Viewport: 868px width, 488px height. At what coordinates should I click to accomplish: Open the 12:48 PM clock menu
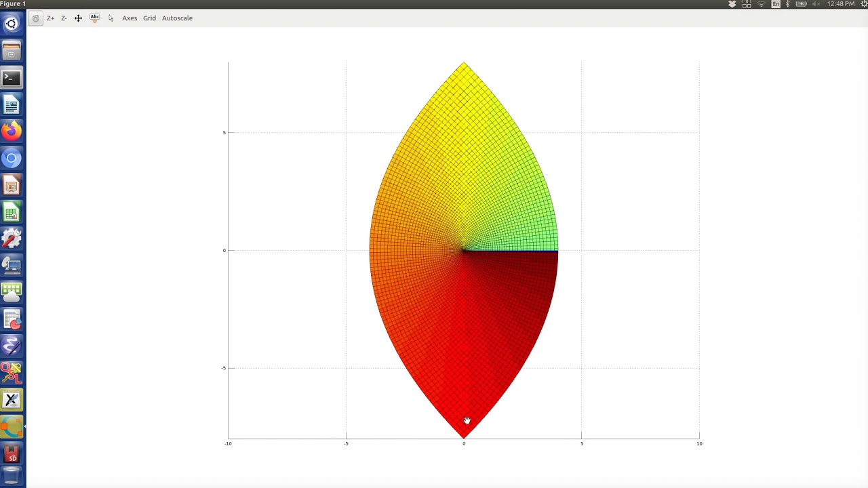click(x=841, y=4)
